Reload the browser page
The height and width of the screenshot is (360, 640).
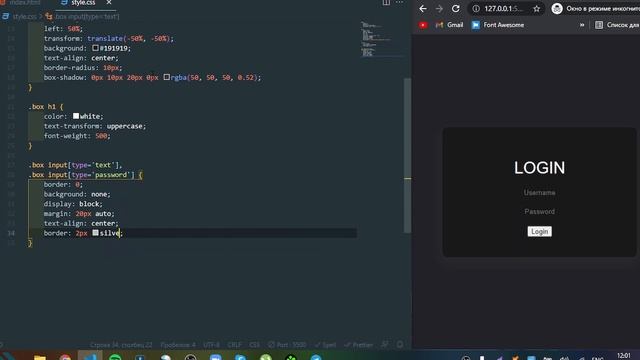pos(456,9)
